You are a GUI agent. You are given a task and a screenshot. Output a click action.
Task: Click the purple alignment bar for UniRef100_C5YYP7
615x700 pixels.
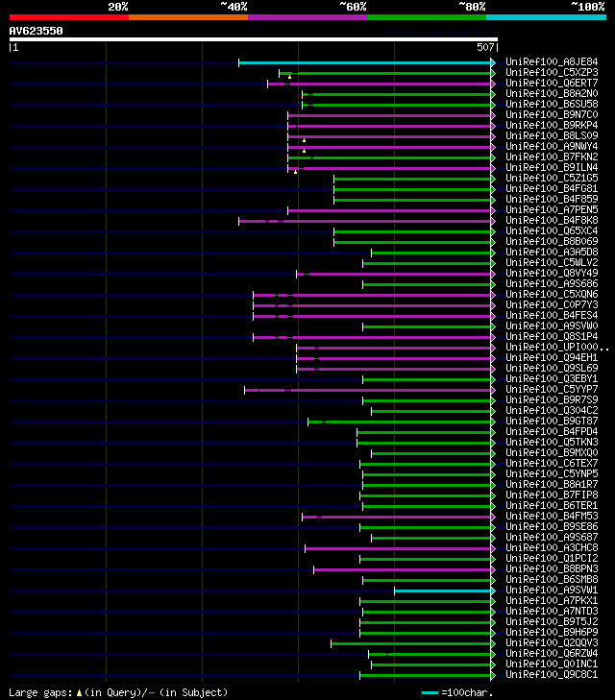pos(368,390)
